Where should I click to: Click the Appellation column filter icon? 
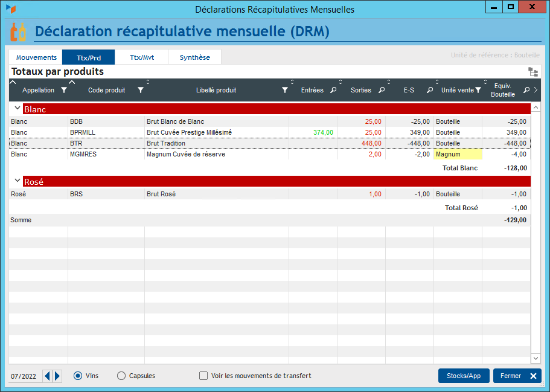(x=64, y=90)
